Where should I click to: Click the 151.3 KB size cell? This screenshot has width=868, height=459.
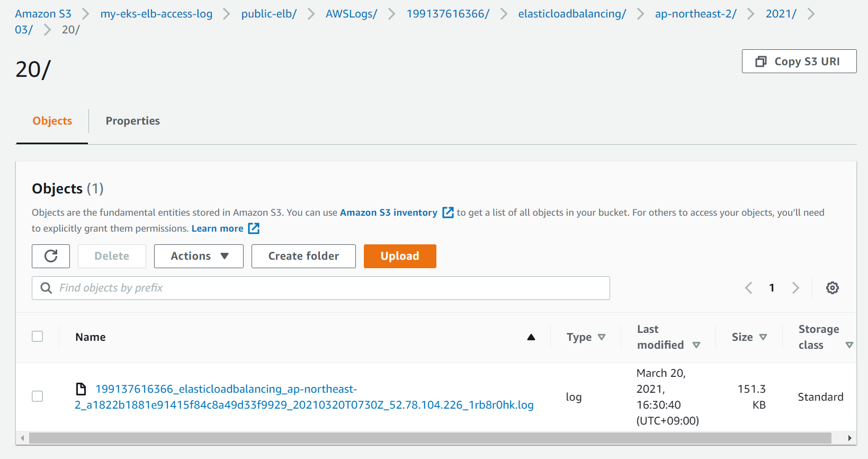(751, 397)
